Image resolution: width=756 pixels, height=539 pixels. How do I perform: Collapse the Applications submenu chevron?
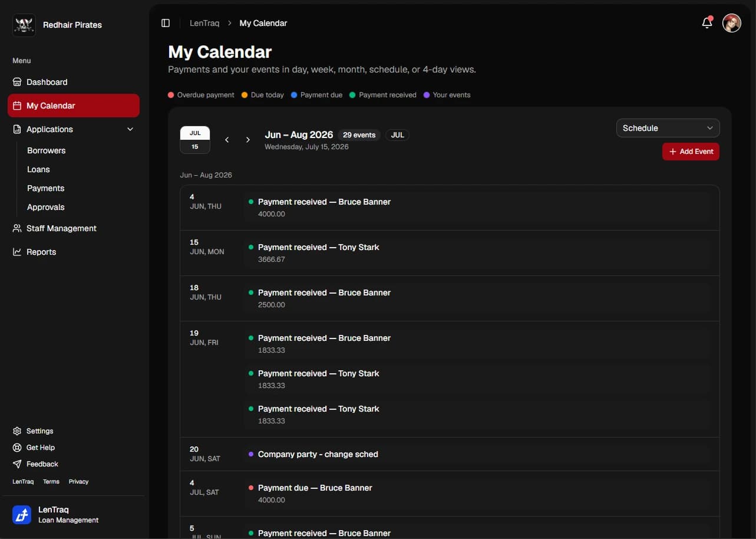(130, 129)
